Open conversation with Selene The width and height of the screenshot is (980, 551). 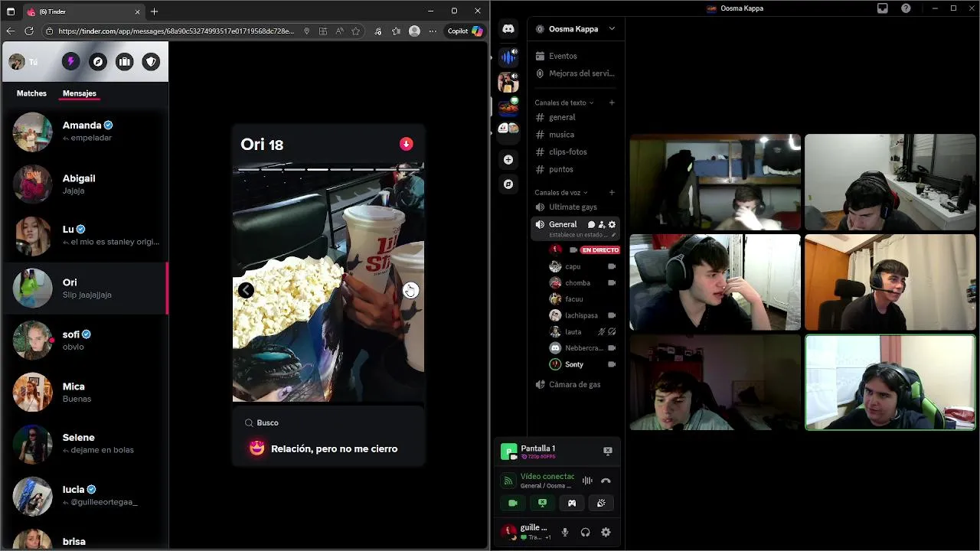(84, 443)
